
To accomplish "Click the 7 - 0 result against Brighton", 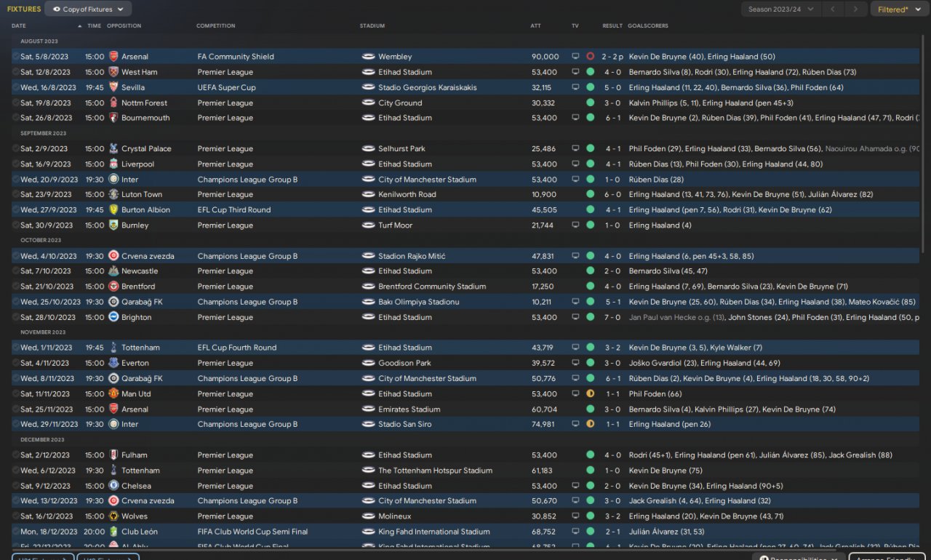I will pos(612,318).
